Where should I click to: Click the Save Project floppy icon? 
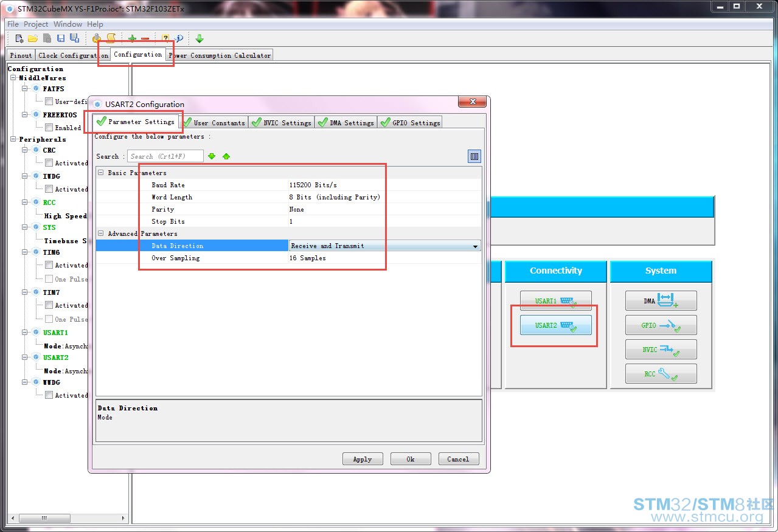[x=61, y=38]
